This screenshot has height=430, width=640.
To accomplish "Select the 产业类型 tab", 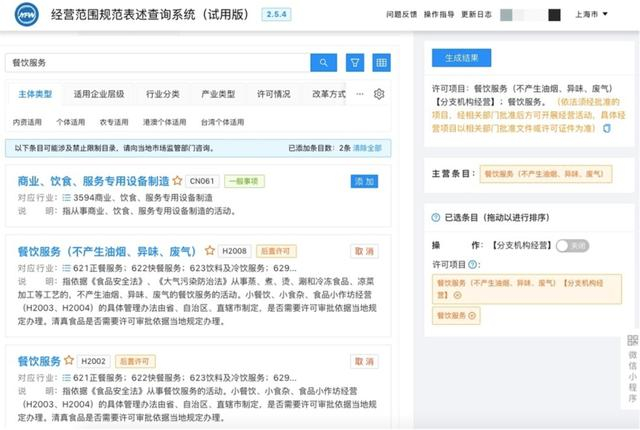I will (218, 94).
